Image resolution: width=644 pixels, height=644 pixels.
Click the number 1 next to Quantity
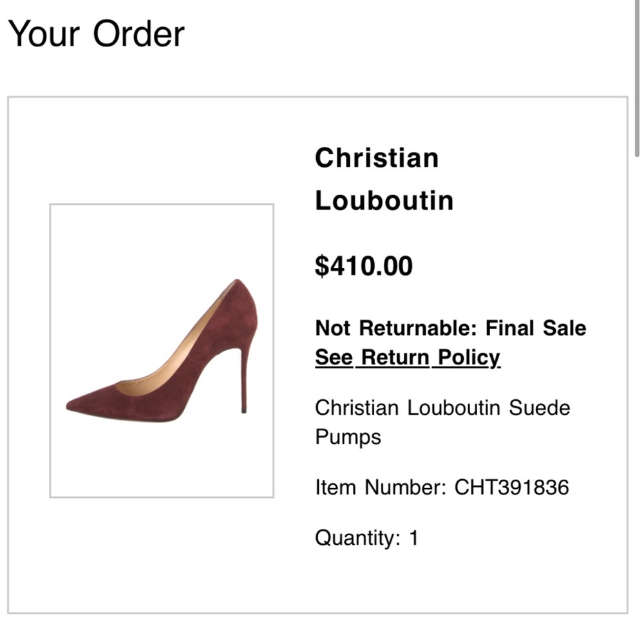point(414,538)
